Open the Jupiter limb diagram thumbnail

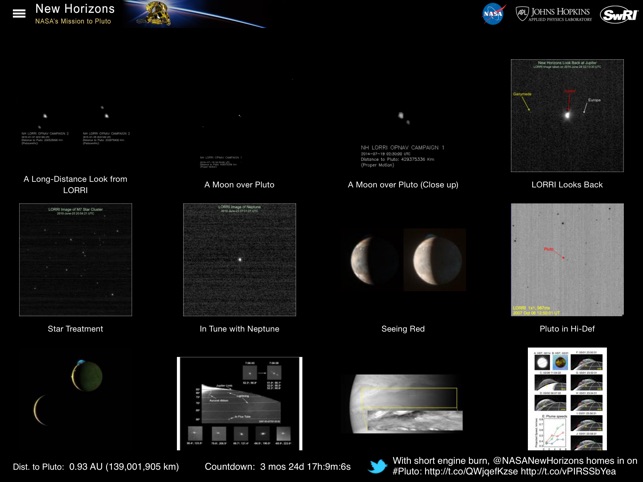coord(239,404)
